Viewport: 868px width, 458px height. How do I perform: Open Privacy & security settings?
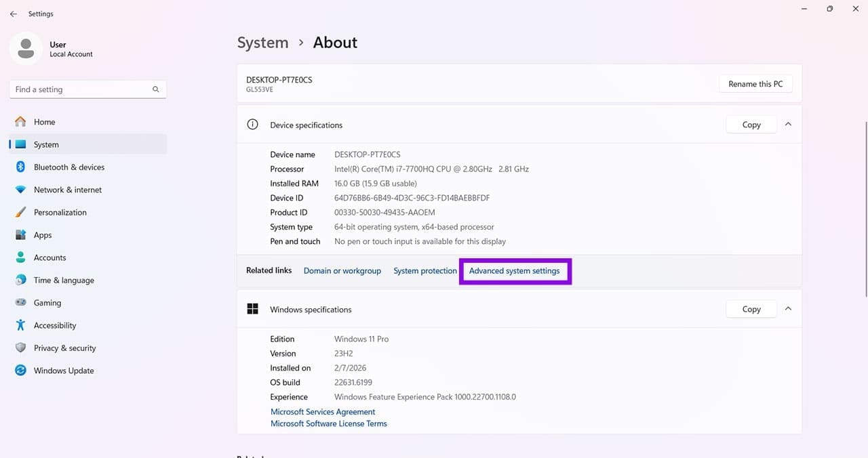88,348
